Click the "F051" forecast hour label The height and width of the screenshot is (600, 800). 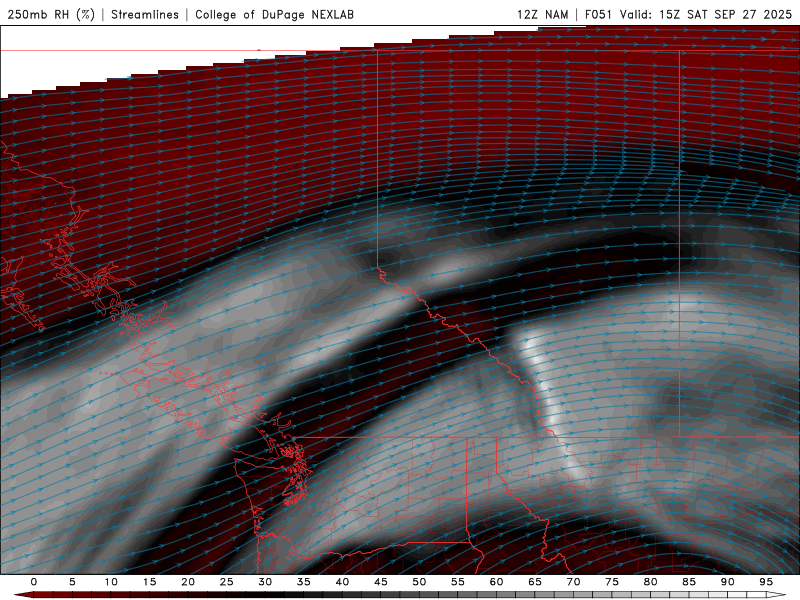598,14
